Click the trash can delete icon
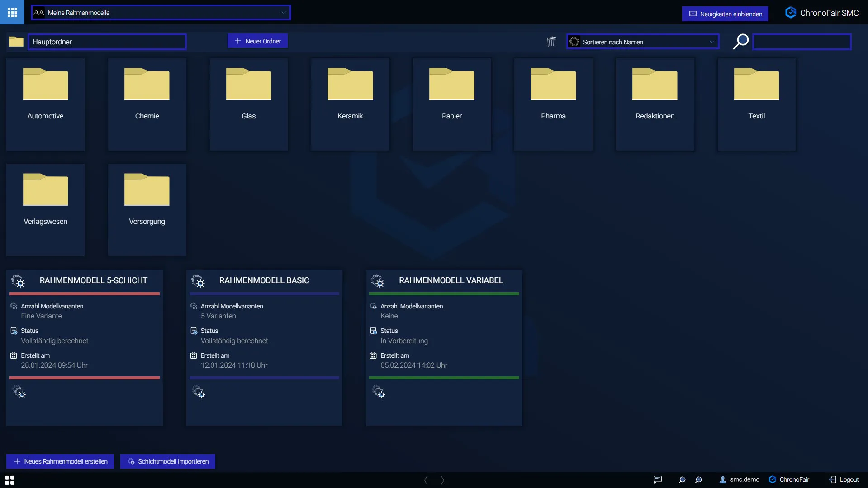Image resolution: width=868 pixels, height=488 pixels. pos(551,42)
